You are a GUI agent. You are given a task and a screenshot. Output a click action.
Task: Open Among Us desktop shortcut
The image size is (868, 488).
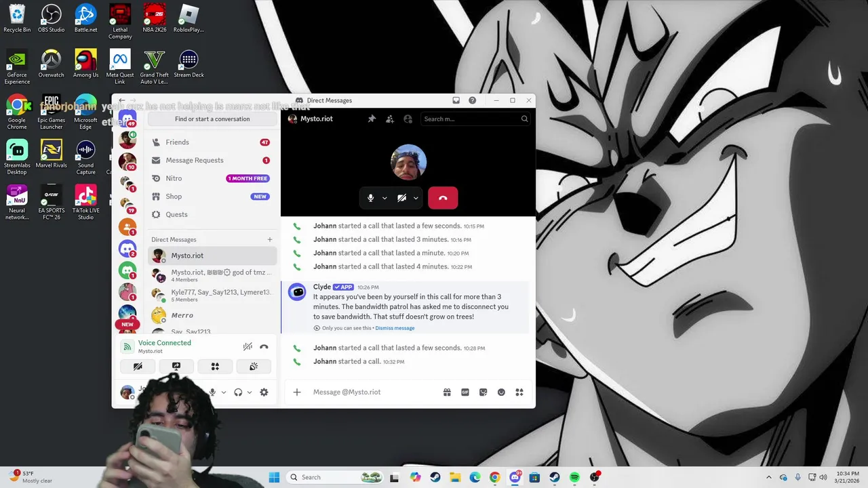tap(86, 64)
